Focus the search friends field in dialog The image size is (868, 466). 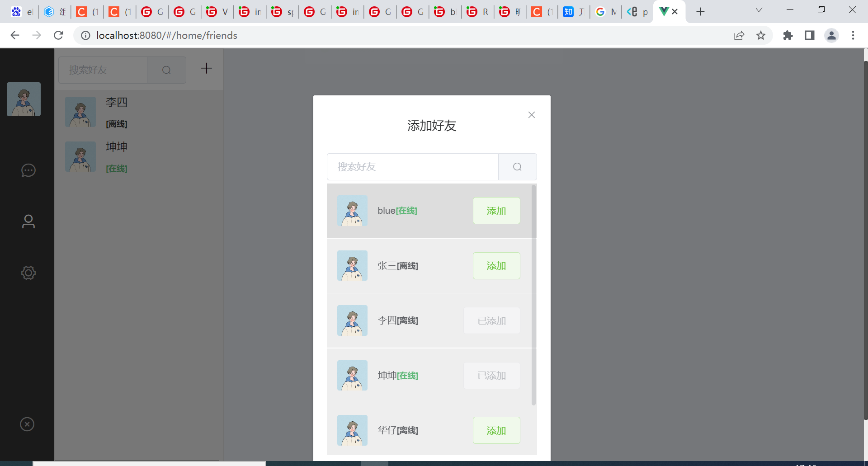point(412,167)
